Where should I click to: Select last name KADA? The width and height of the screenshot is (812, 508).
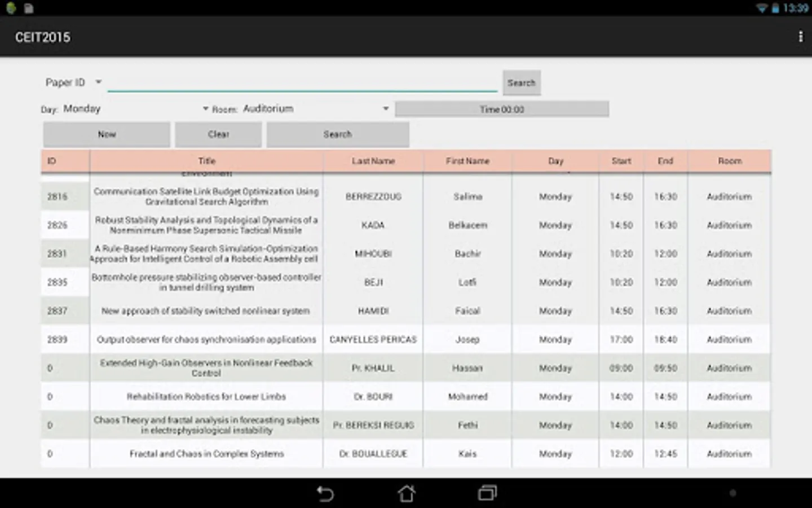click(373, 225)
